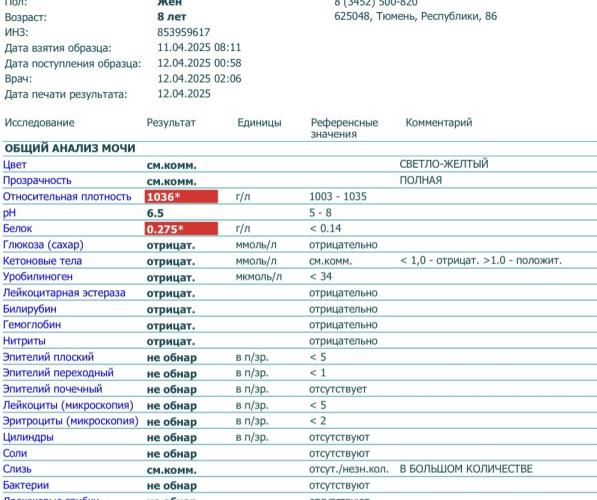Viewport: 597px width, 500px height.
Task: Select the red highlighted value 1036*
Action: [181, 196]
